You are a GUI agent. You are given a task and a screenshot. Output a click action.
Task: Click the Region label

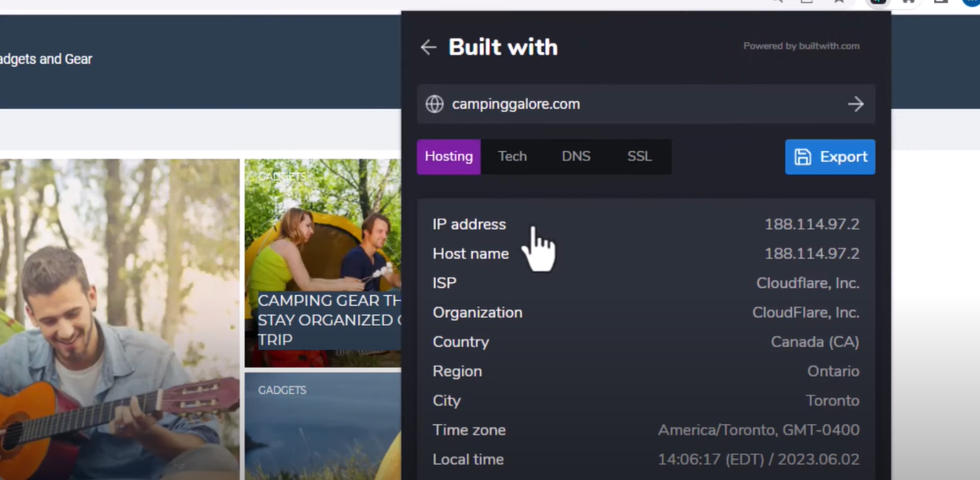click(457, 371)
